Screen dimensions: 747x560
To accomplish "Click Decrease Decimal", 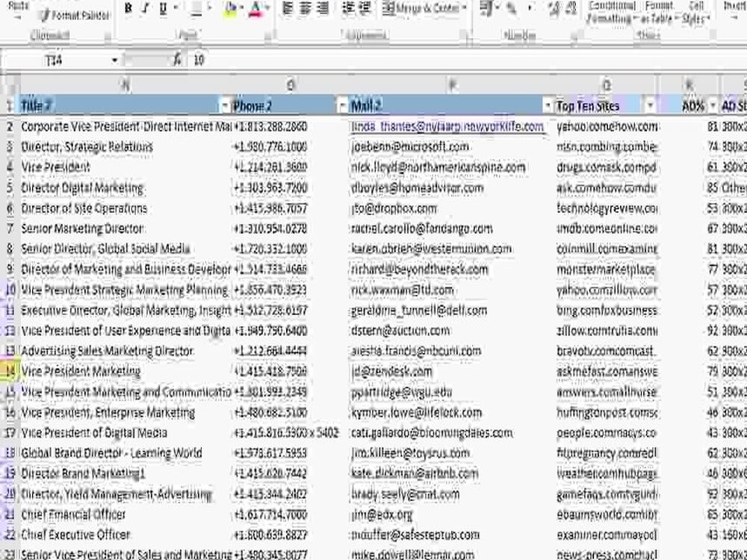I will pos(571,8).
